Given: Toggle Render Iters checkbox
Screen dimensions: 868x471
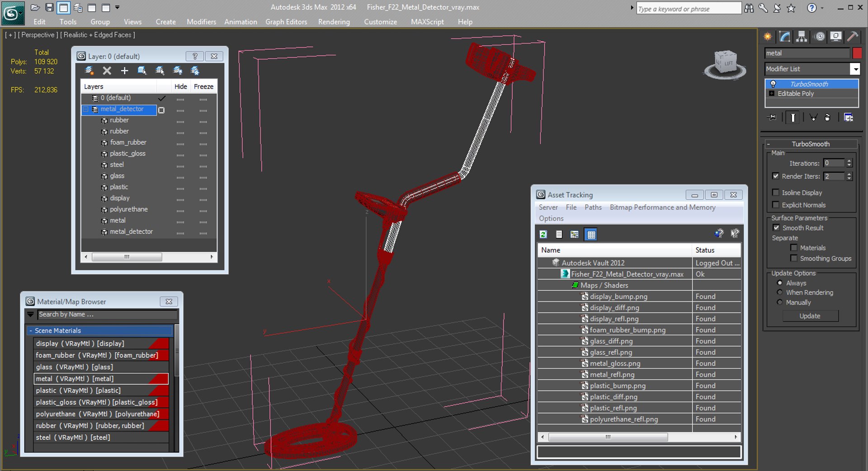Looking at the screenshot, I should [776, 176].
